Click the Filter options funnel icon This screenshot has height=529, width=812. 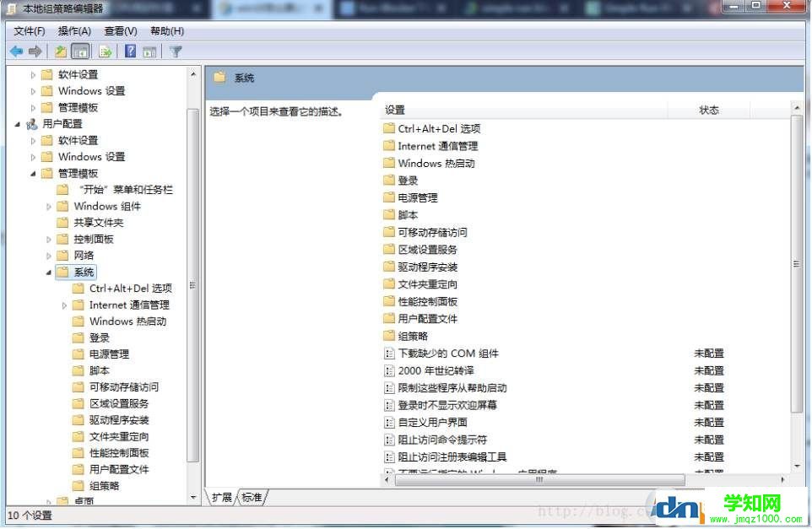pos(176,51)
